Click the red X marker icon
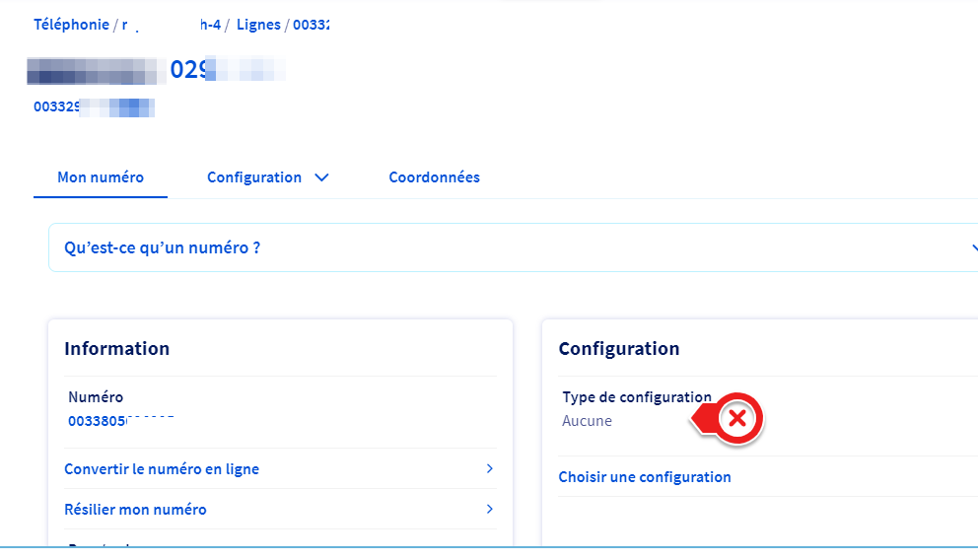Screen dimensions: 978x560 [736, 420]
